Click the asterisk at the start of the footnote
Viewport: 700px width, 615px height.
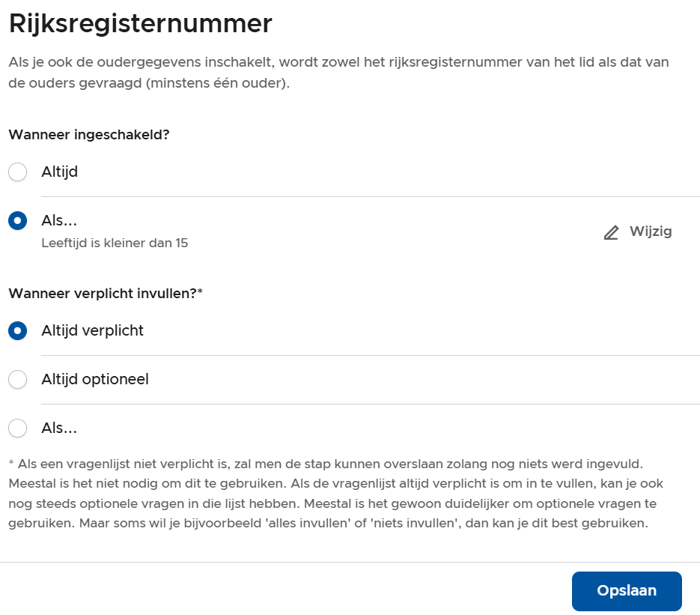11,465
